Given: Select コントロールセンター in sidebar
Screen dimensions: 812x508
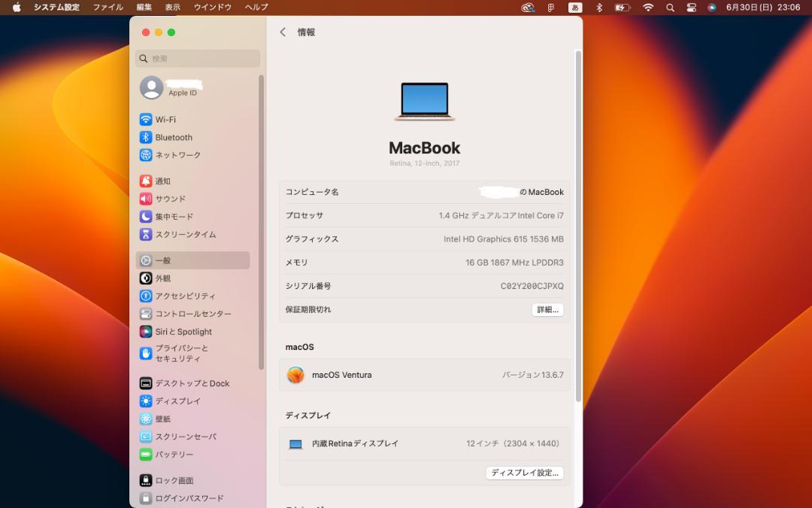Looking at the screenshot, I should point(192,314).
